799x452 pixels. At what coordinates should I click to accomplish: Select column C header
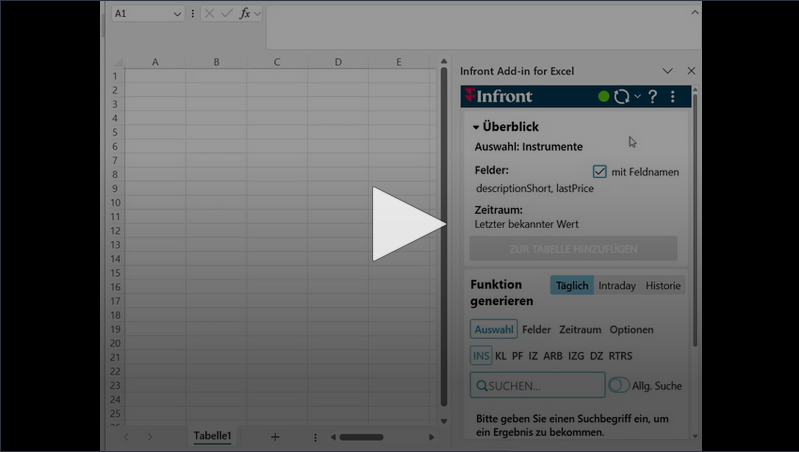coord(277,62)
